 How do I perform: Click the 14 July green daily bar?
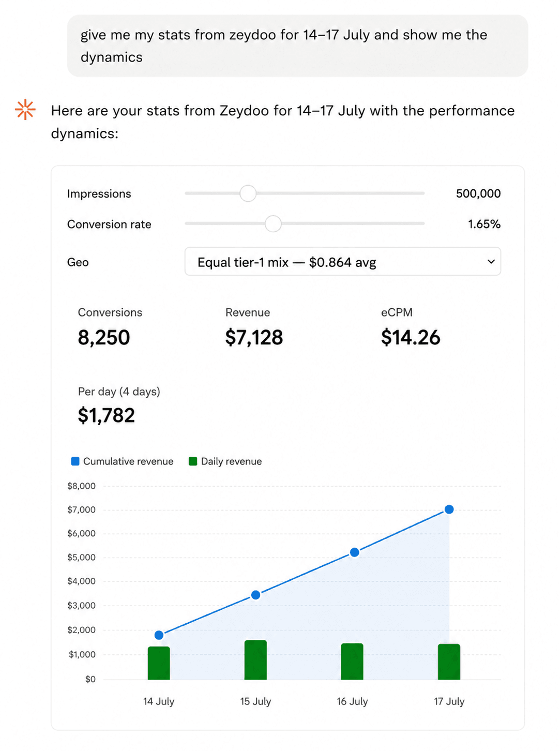click(159, 663)
